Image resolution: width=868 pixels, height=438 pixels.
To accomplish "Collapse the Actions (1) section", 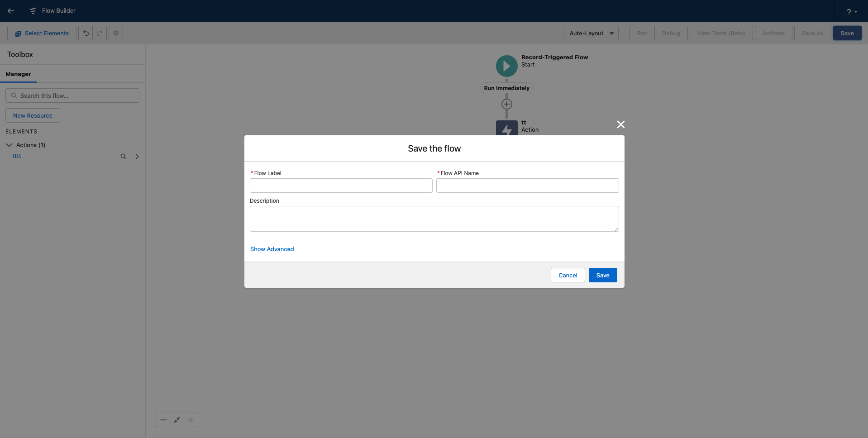I will pyautogui.click(x=9, y=145).
